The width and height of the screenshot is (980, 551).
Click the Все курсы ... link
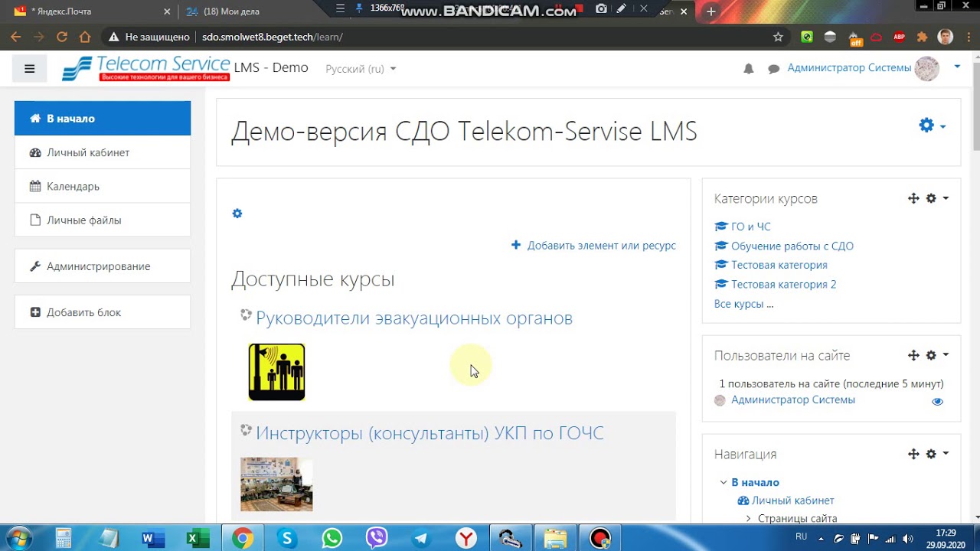tap(743, 304)
